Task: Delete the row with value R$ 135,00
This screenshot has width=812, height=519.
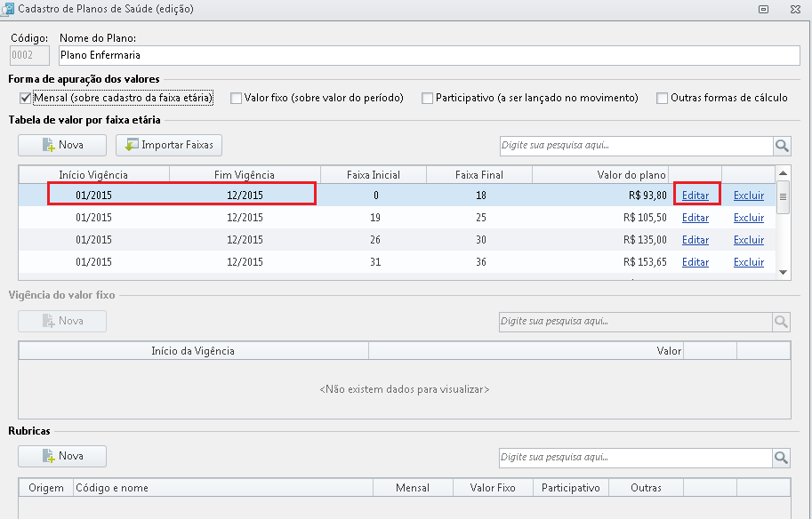Action: (x=749, y=240)
